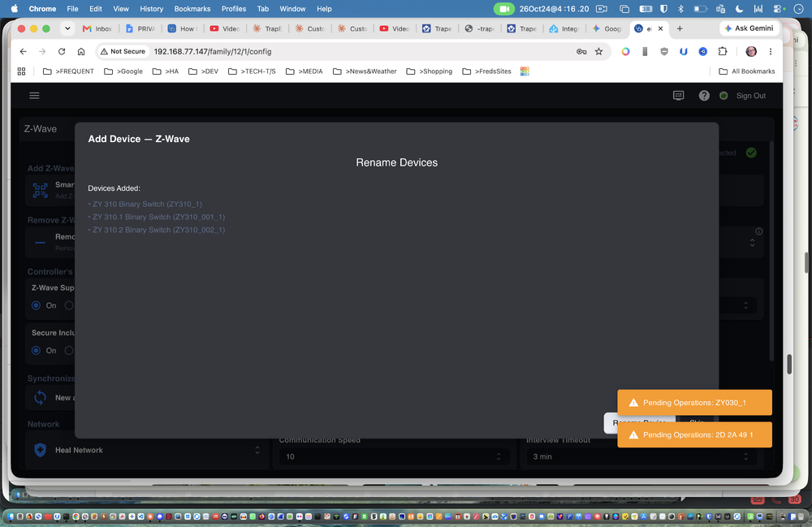812x527 pixels.
Task: Switch to the PRIVA document tab
Action: [x=140, y=28]
